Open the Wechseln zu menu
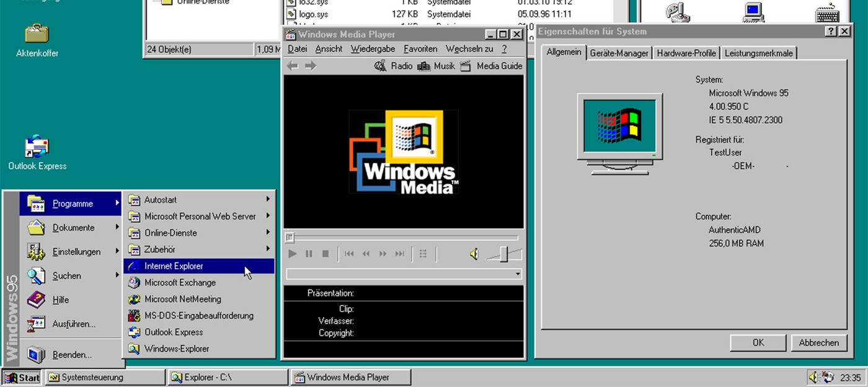 click(469, 49)
